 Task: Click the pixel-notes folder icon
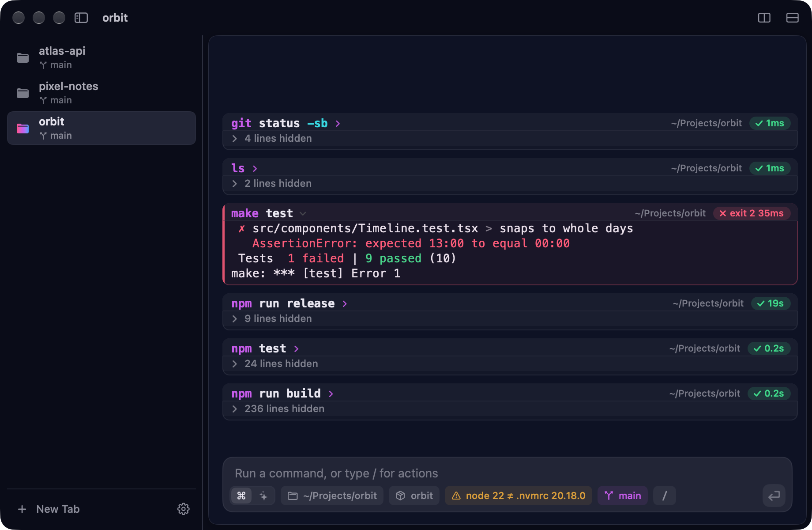(x=23, y=93)
